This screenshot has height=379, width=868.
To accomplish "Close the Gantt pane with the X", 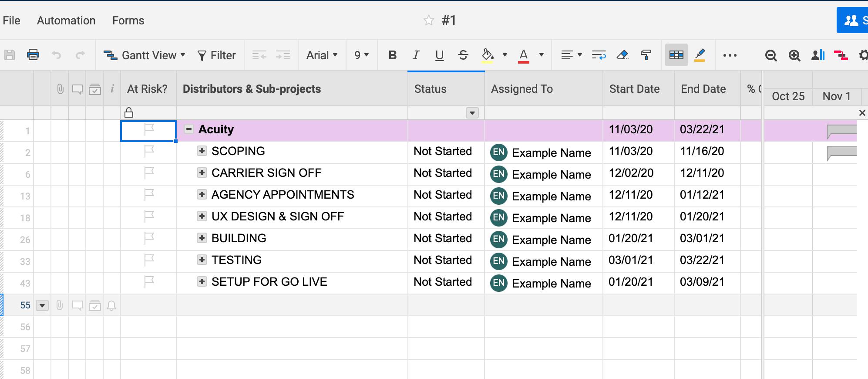I will coord(862,113).
